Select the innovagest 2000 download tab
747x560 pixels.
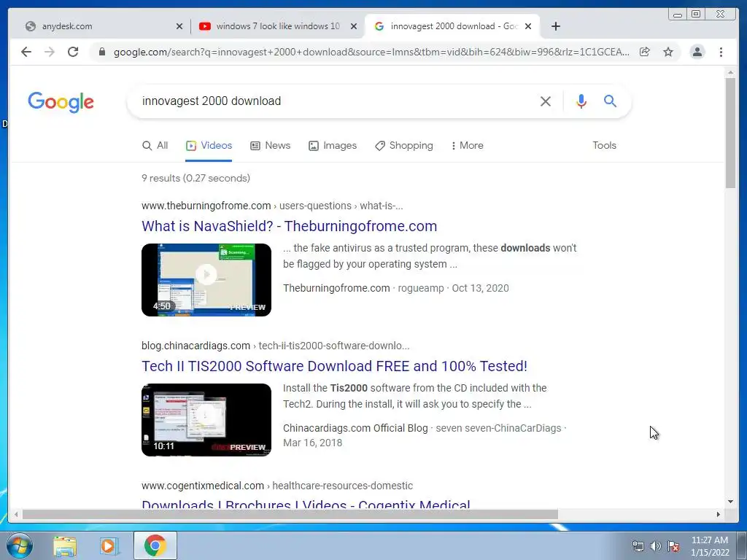(x=452, y=26)
